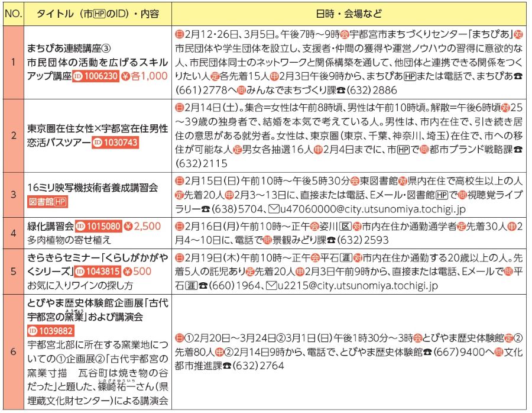Click the 16ミリ映写機技術者養成講習会 title

pyautogui.click(x=93, y=188)
